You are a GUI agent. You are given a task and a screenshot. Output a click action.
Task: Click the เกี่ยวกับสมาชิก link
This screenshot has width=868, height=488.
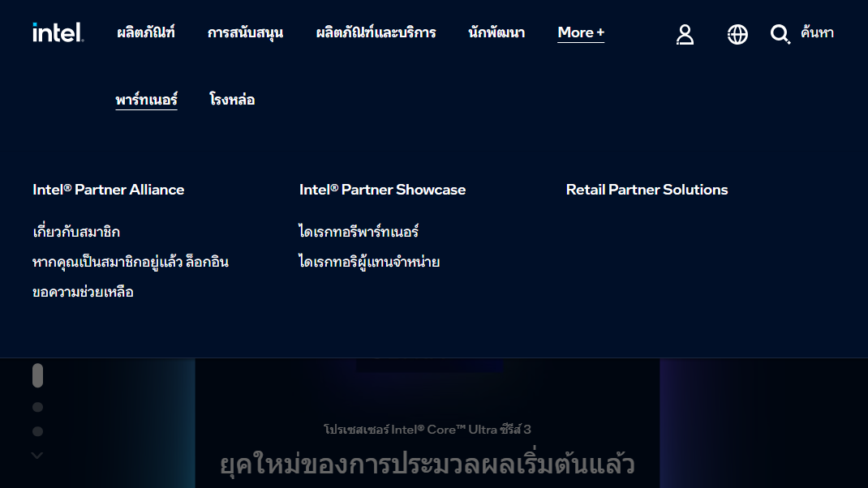(x=76, y=232)
